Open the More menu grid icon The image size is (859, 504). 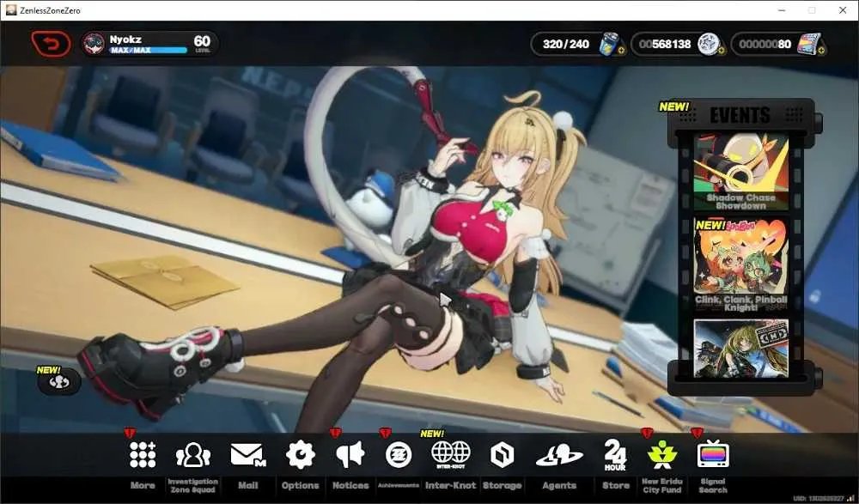tap(143, 455)
